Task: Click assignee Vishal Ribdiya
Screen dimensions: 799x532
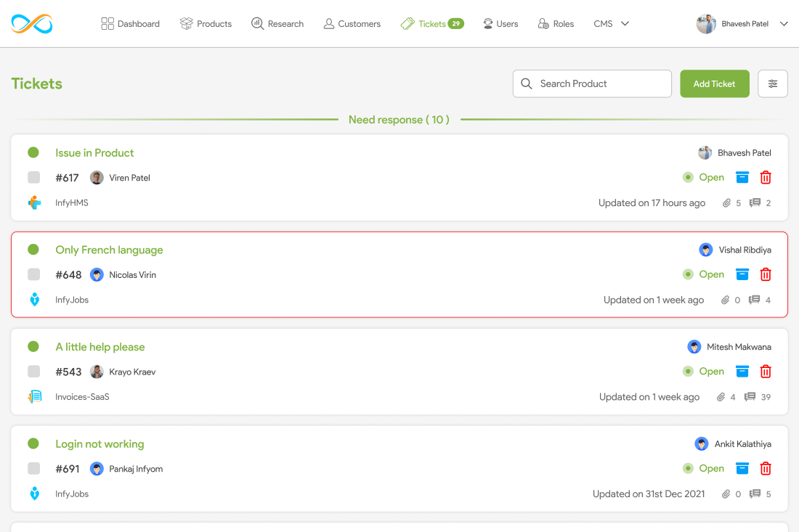Action: coord(745,250)
